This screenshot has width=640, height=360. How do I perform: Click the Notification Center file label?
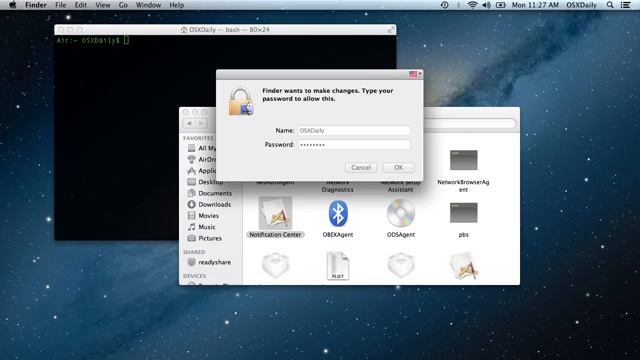[x=275, y=235]
